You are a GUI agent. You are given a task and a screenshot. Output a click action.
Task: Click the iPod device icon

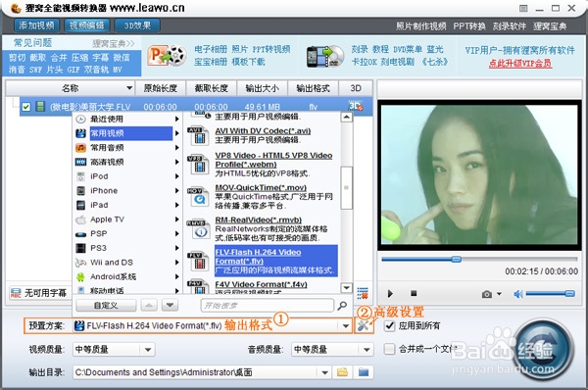80,176
